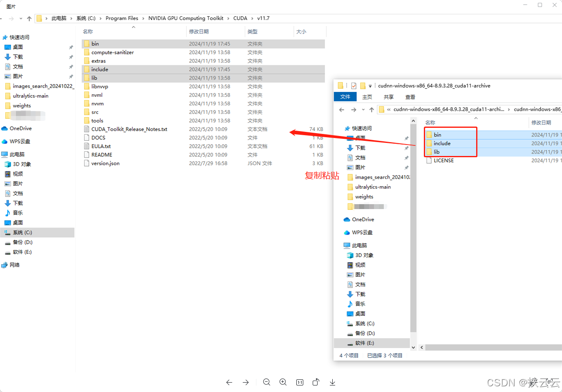Go up one level in cudnn window

(x=372, y=109)
